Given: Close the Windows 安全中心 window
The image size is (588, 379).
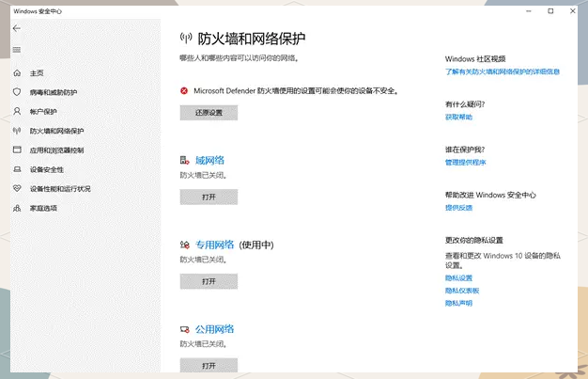Looking at the screenshot, I should (573, 11).
